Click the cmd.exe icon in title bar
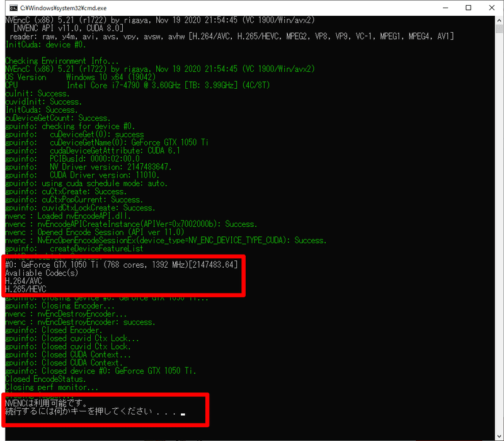Screen dimensions: 504x441 tap(13, 8)
